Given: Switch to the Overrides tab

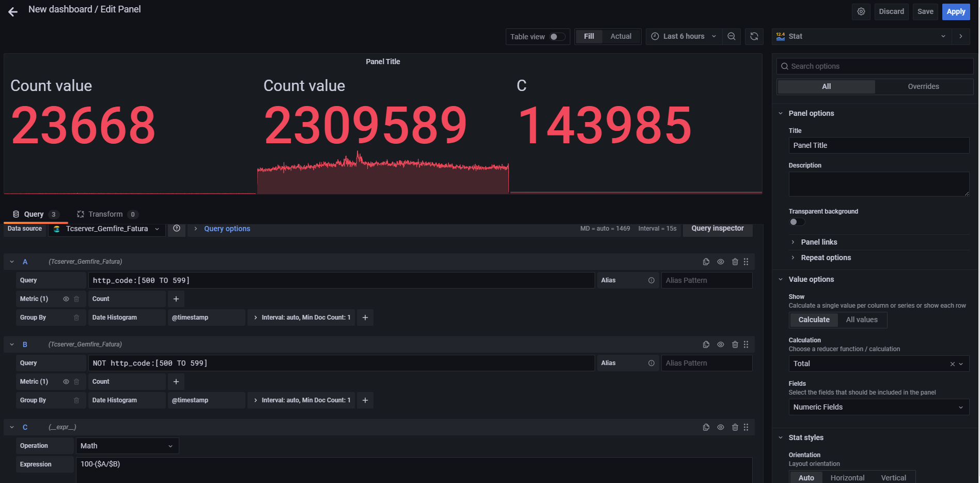Looking at the screenshot, I should click(x=924, y=86).
